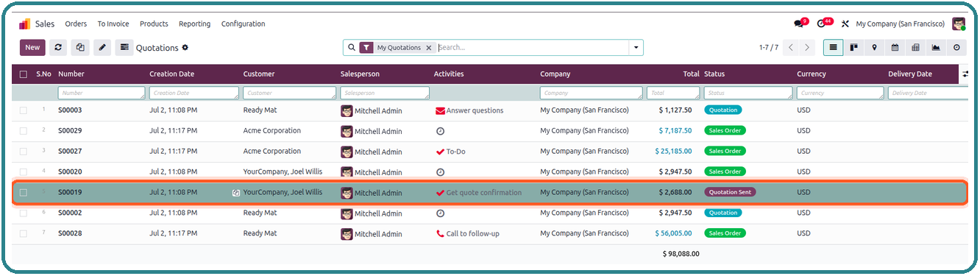
Task: Tick the checkbox for row S00019
Action: [24, 192]
